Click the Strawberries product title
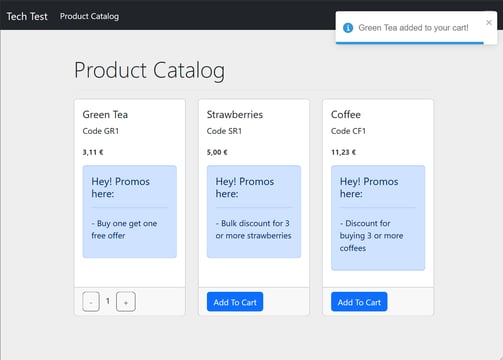 coord(235,114)
